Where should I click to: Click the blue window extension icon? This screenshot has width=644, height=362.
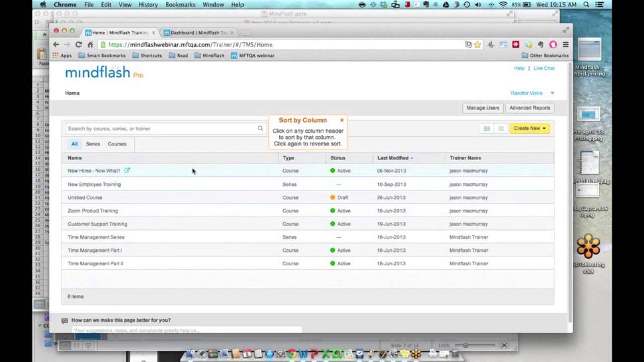pyautogui.click(x=503, y=44)
